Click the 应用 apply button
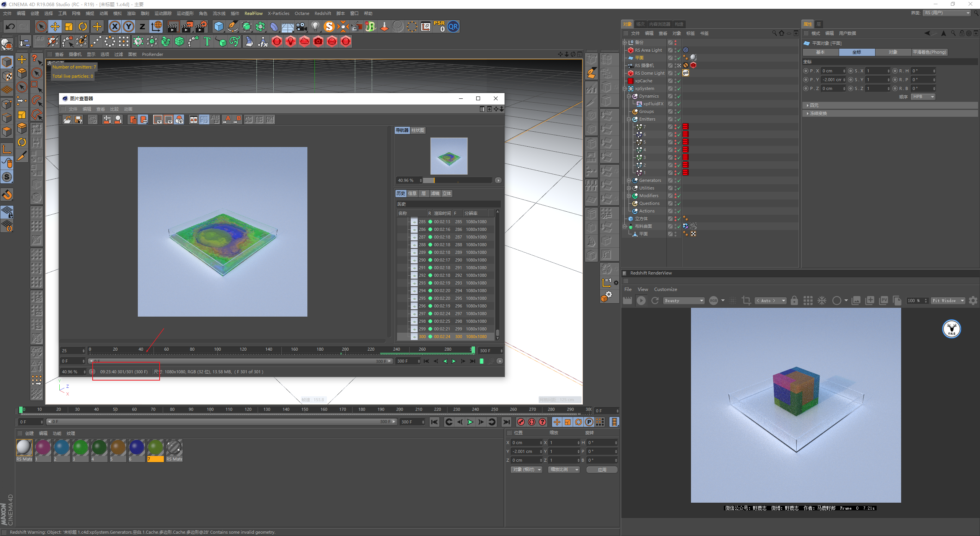 pos(602,470)
